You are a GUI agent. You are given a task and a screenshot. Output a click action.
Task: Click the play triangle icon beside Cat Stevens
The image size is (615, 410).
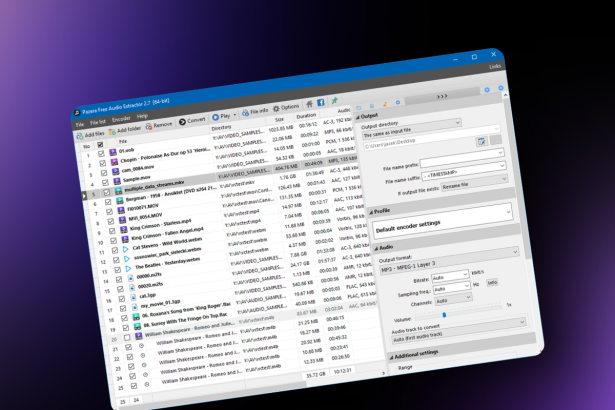click(126, 249)
